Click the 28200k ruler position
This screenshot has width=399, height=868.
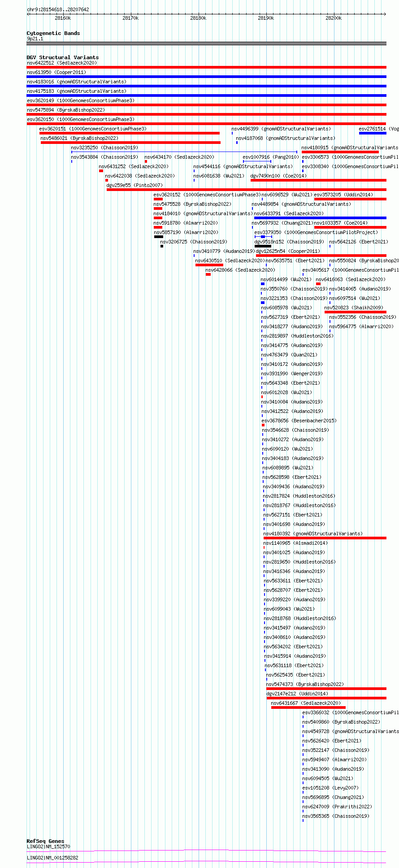tap(334, 18)
